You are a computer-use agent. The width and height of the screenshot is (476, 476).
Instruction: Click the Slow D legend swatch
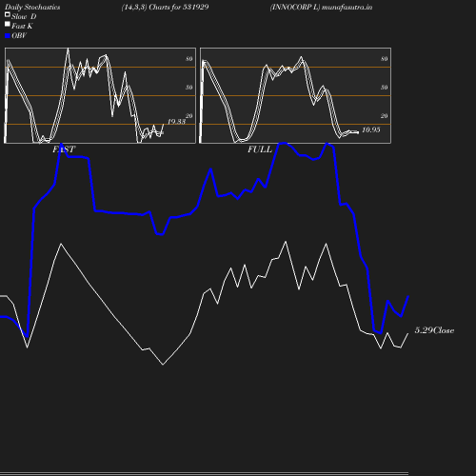[x=8, y=14]
